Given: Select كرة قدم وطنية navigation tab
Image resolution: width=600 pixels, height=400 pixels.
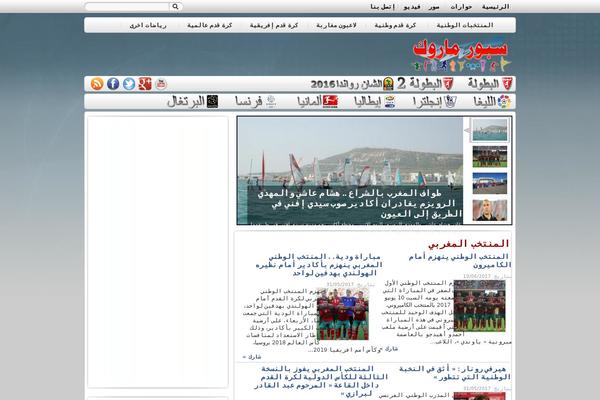Looking at the screenshot, I should [395, 25].
